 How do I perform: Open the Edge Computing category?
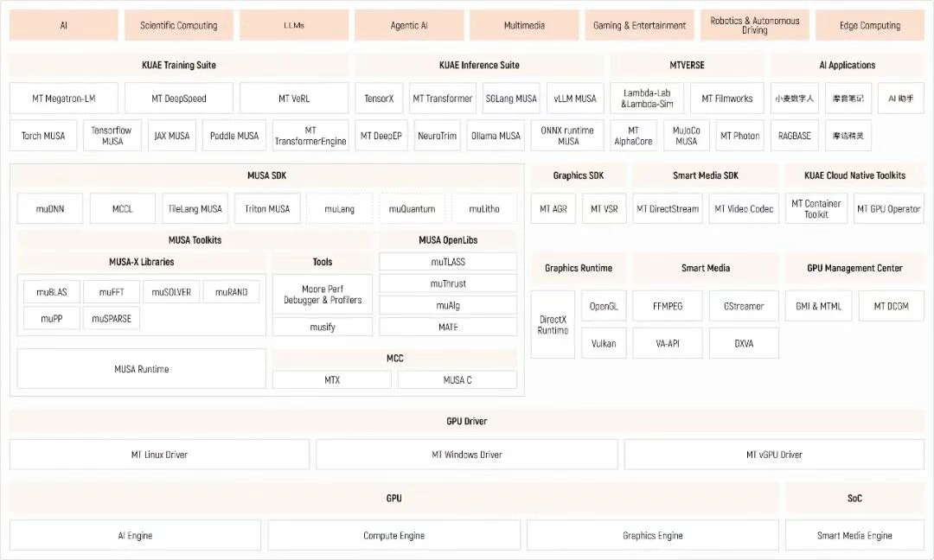869,26
